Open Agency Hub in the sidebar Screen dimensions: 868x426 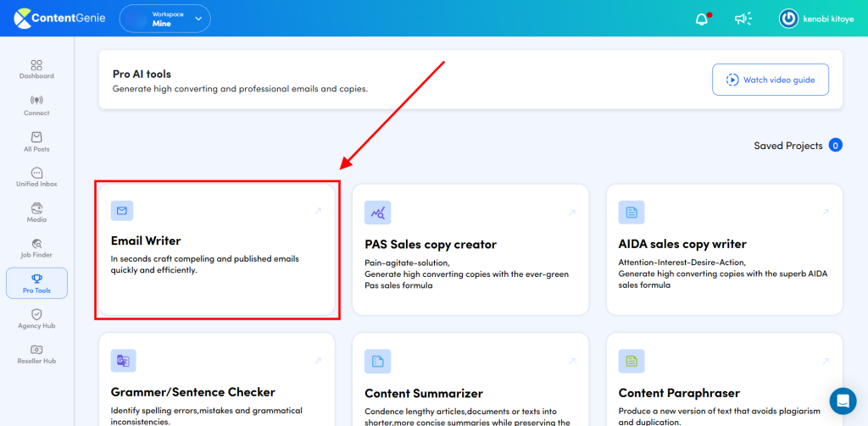click(36, 319)
